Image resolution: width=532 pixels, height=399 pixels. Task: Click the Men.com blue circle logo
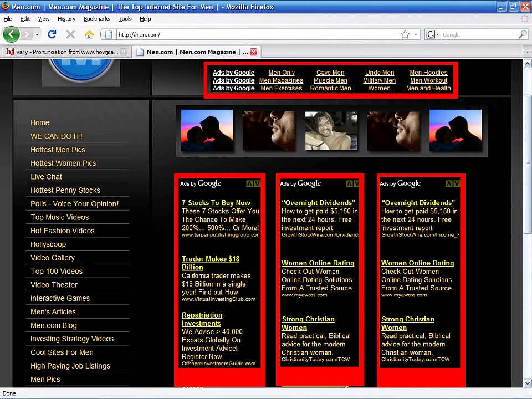pyautogui.click(x=81, y=70)
